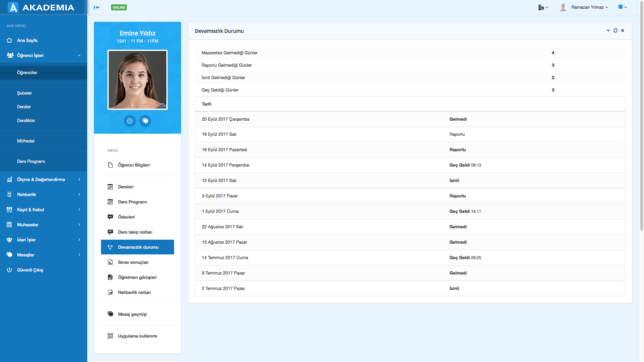
Task: Click the settings gear icon under student photo
Action: pyautogui.click(x=130, y=121)
